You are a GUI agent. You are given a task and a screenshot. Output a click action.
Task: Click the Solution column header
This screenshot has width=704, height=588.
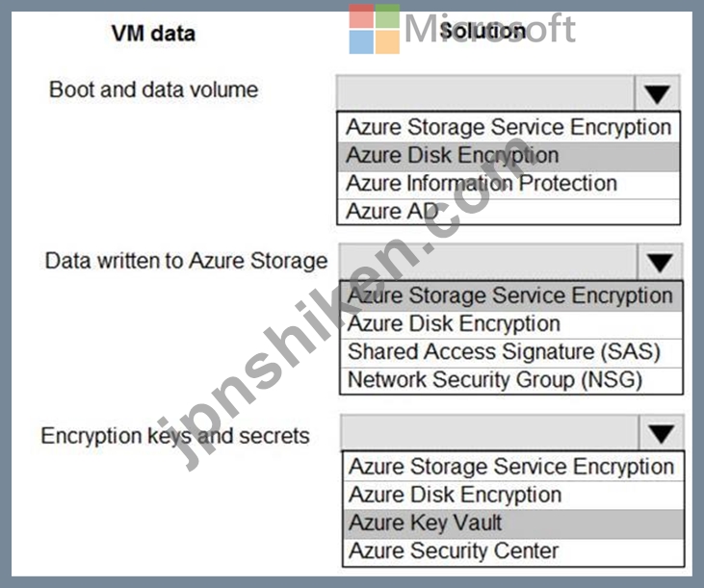click(x=482, y=31)
